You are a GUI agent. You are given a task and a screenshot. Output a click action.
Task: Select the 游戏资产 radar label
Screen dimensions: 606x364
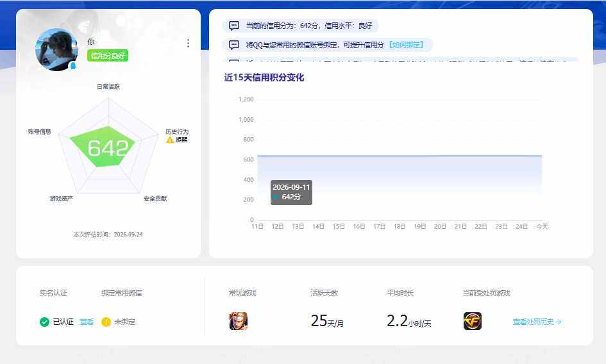tap(61, 199)
